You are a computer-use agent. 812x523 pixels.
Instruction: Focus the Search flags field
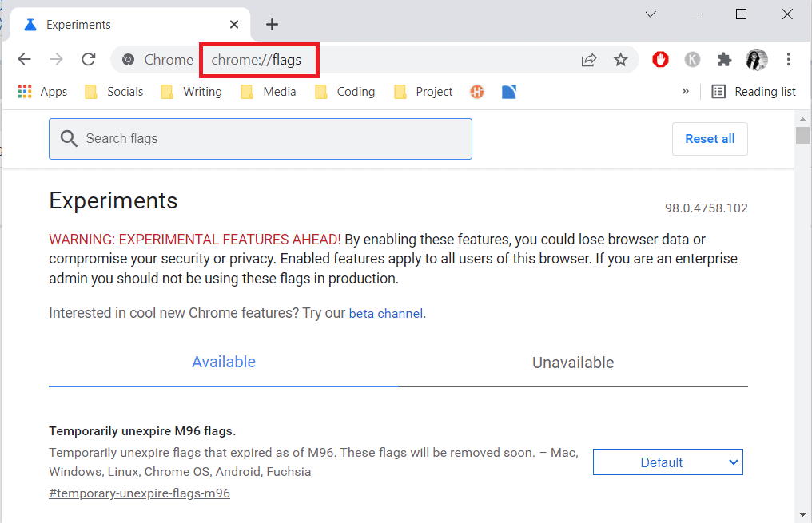[261, 139]
